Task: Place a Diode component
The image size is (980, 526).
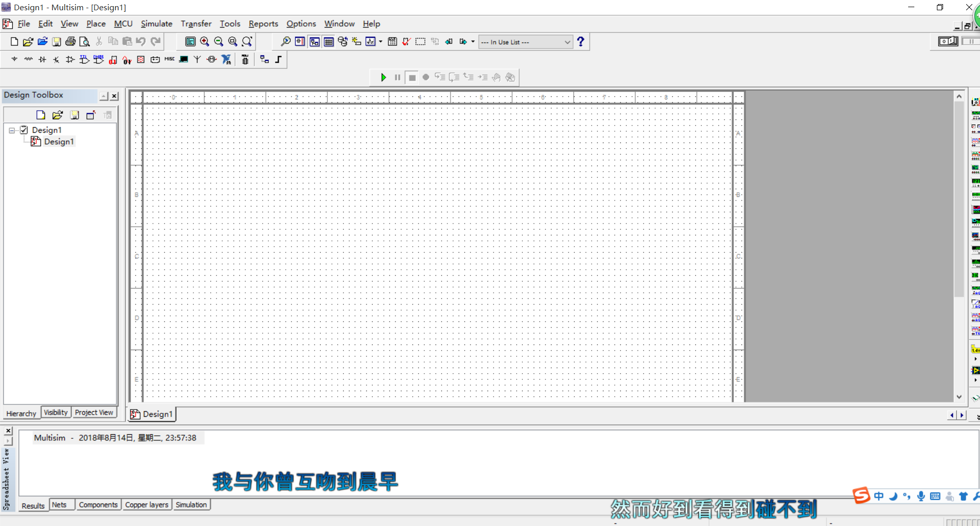Action: coord(43,59)
